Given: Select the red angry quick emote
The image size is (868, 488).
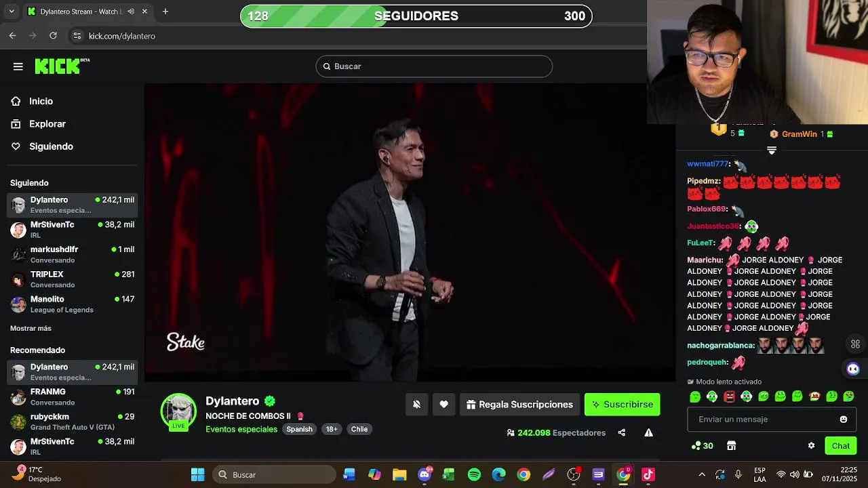Looking at the screenshot, I should (729, 396).
